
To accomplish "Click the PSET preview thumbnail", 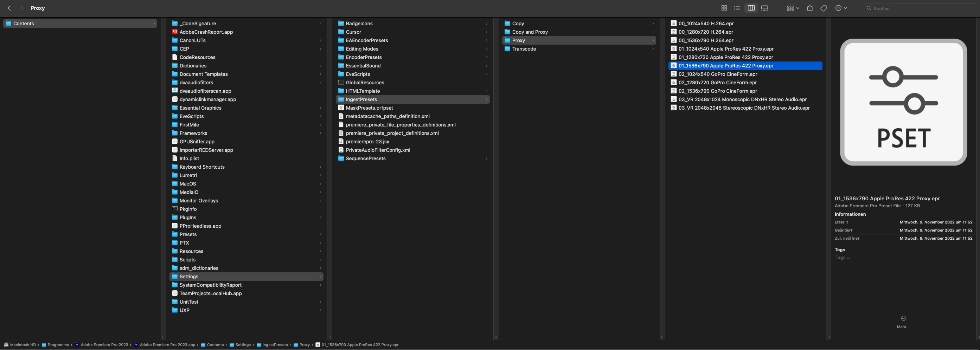I will coord(904,102).
